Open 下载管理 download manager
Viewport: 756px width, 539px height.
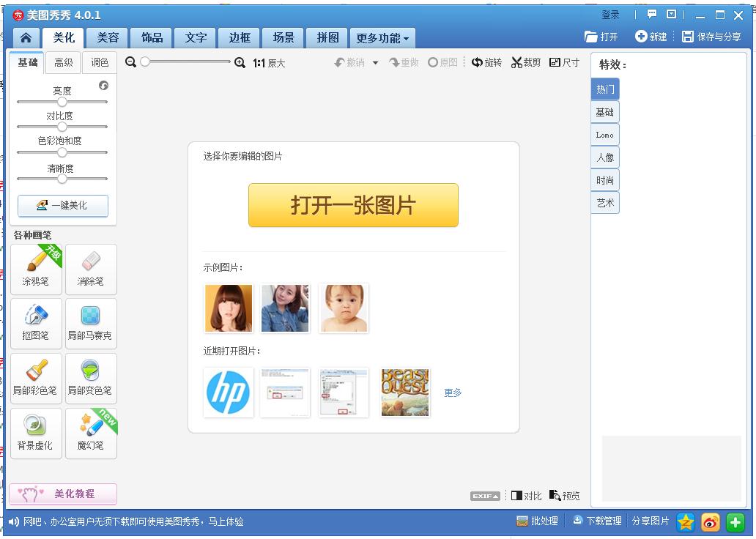(597, 521)
